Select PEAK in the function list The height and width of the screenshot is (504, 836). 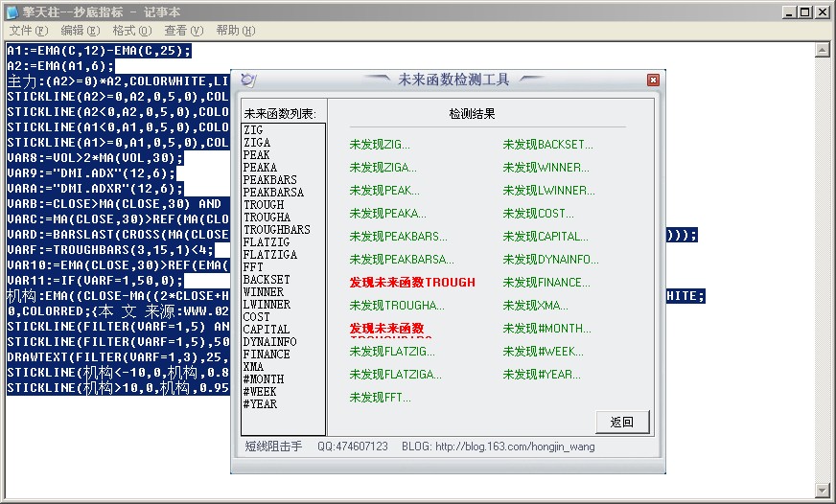click(256, 155)
